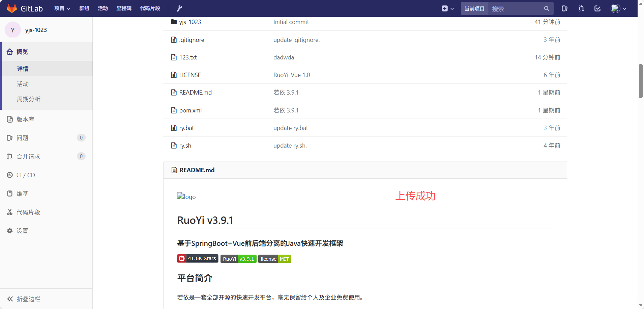Screen dimensions: 644x309
Task: Open the 里程碑 menu item
Action: (124, 8)
